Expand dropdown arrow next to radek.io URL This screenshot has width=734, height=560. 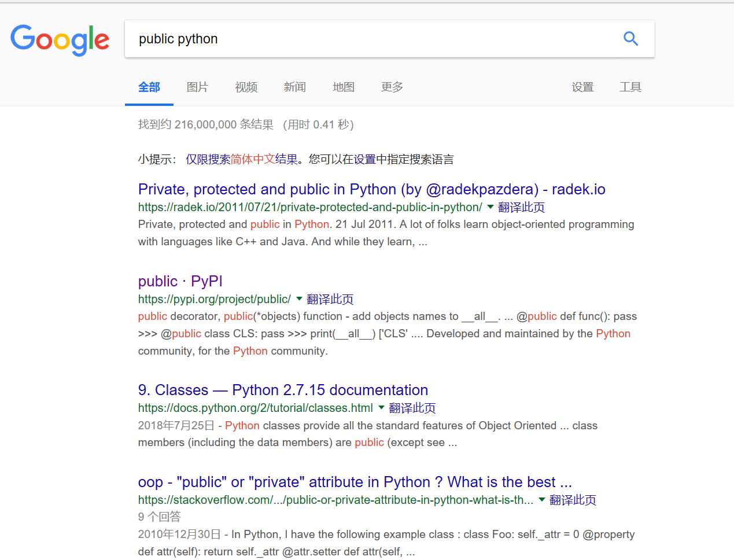point(490,207)
